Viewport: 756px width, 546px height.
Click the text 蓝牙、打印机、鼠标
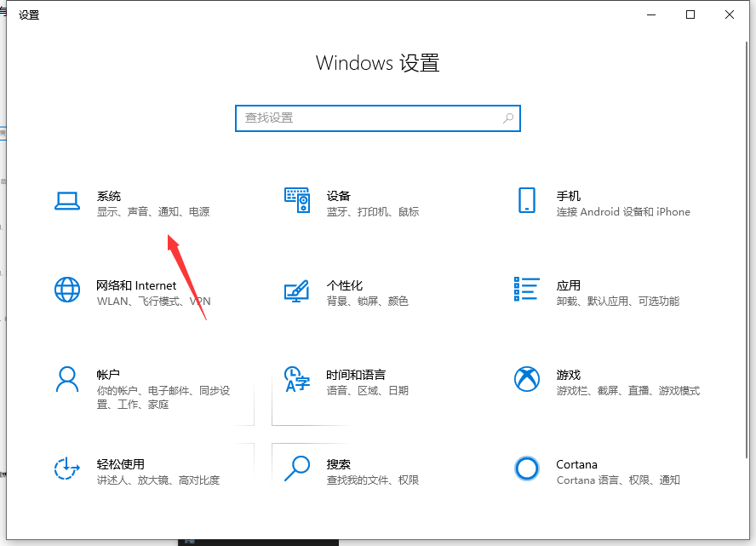pos(373,212)
